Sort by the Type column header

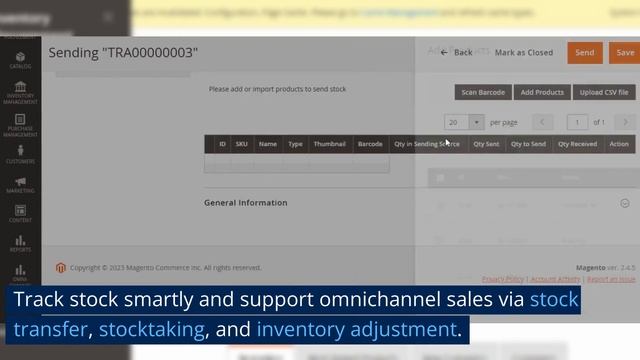coord(295,144)
